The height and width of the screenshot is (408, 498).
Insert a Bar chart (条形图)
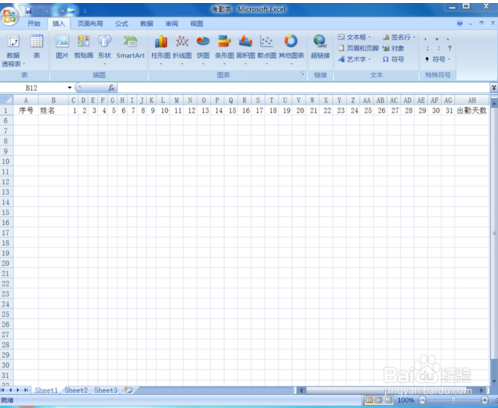point(224,49)
